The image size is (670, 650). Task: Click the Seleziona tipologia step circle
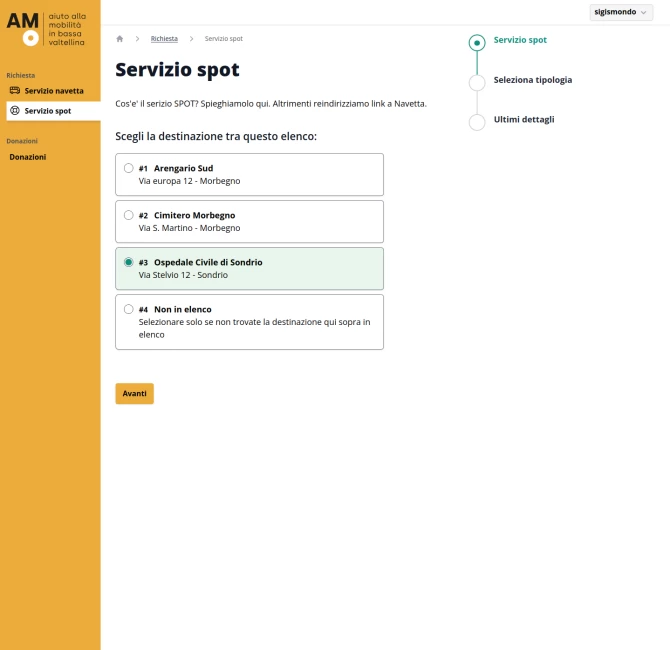point(477,82)
